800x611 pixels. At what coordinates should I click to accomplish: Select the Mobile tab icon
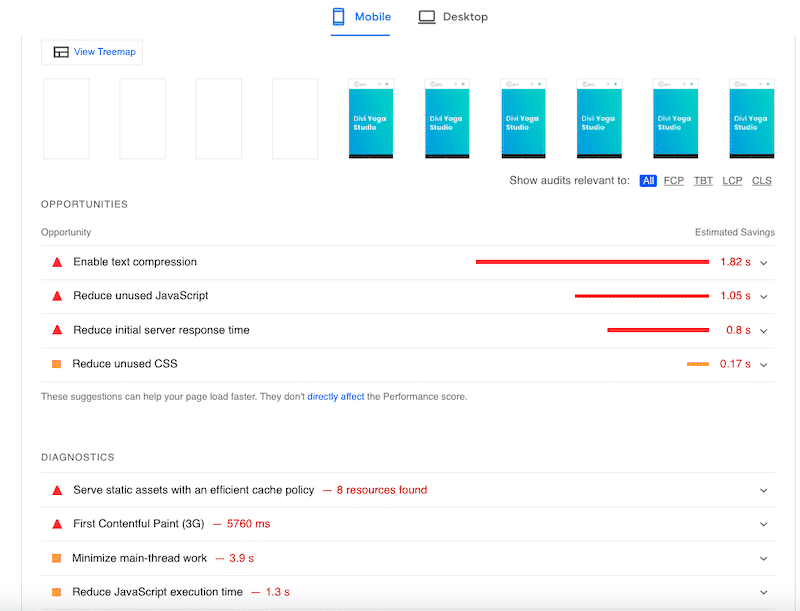pyautogui.click(x=338, y=16)
